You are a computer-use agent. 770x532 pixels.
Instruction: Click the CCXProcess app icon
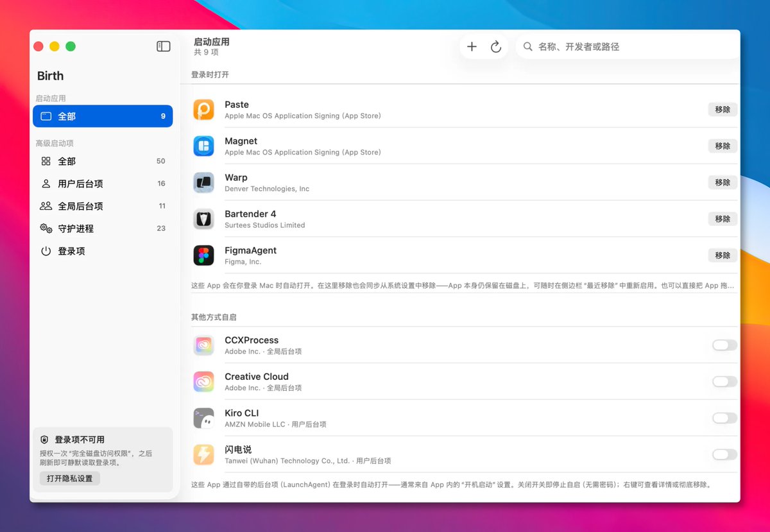(204, 345)
